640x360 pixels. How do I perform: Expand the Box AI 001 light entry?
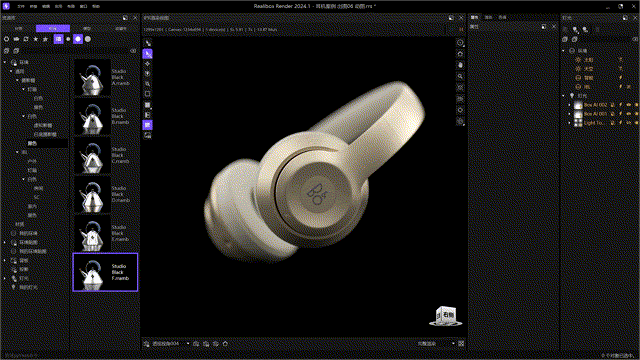[570, 114]
